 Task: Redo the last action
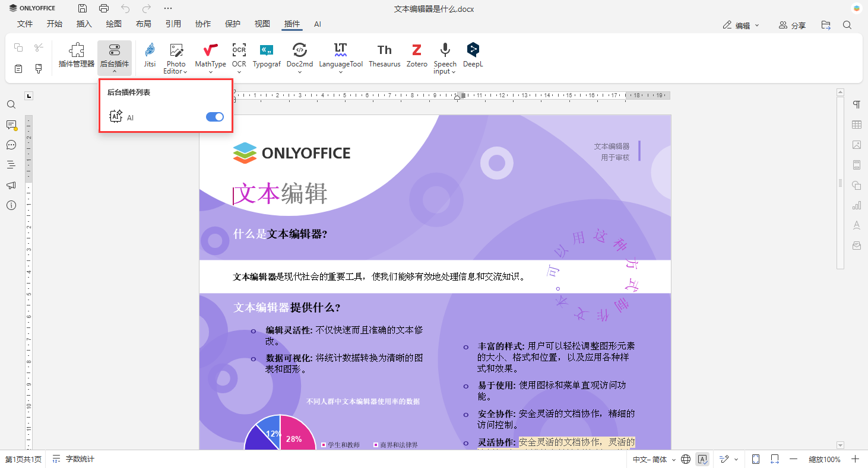[147, 8]
